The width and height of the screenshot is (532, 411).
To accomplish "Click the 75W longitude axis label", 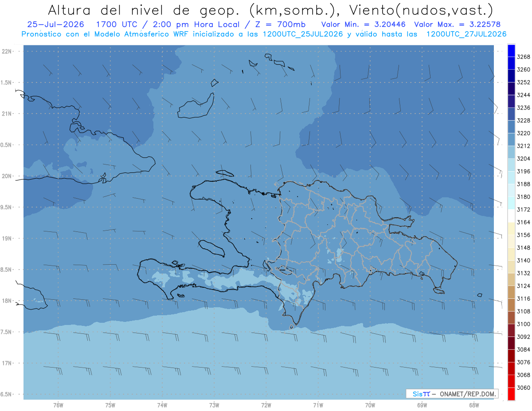I will click(x=110, y=405).
